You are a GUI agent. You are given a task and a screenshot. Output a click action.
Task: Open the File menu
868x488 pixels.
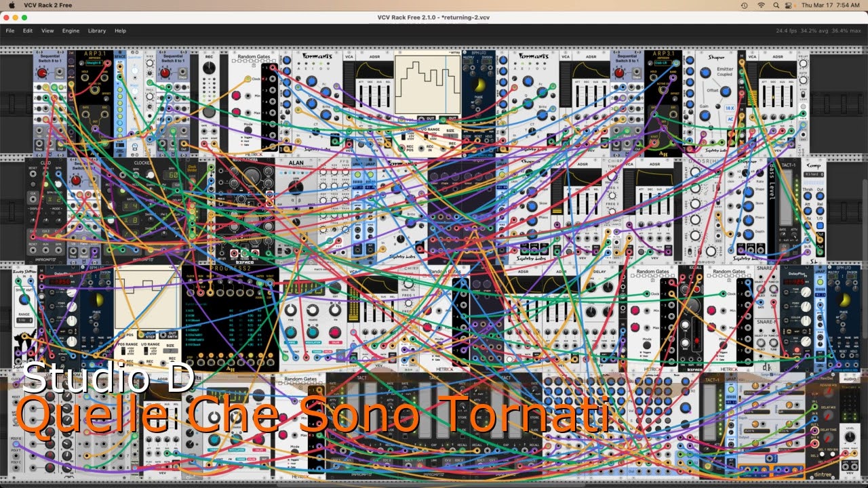[x=10, y=30]
